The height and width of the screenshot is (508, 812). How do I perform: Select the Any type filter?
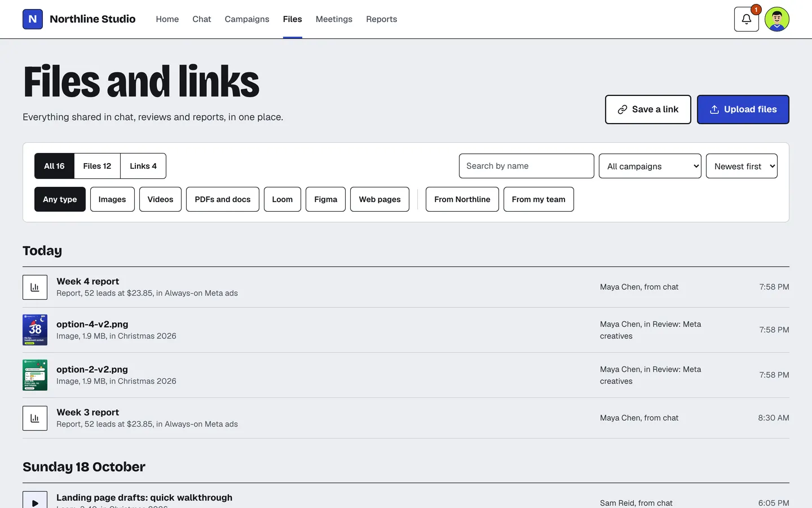pyautogui.click(x=60, y=199)
